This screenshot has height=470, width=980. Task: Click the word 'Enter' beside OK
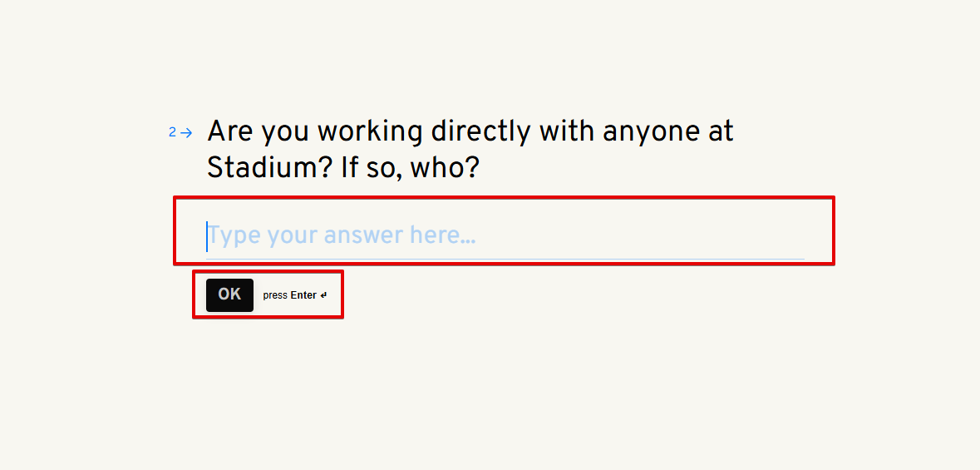pyautogui.click(x=303, y=295)
